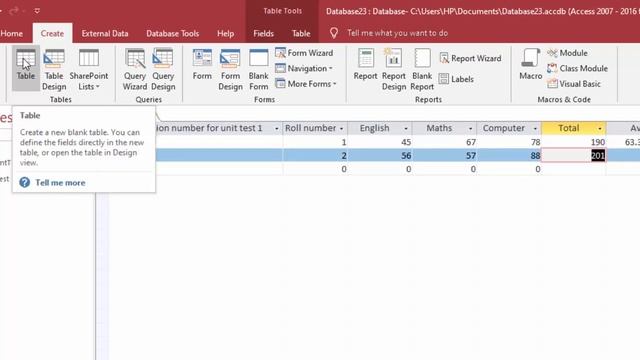Click the Total cell with value 190
Viewport: 640px width, 360px height.
tap(573, 142)
